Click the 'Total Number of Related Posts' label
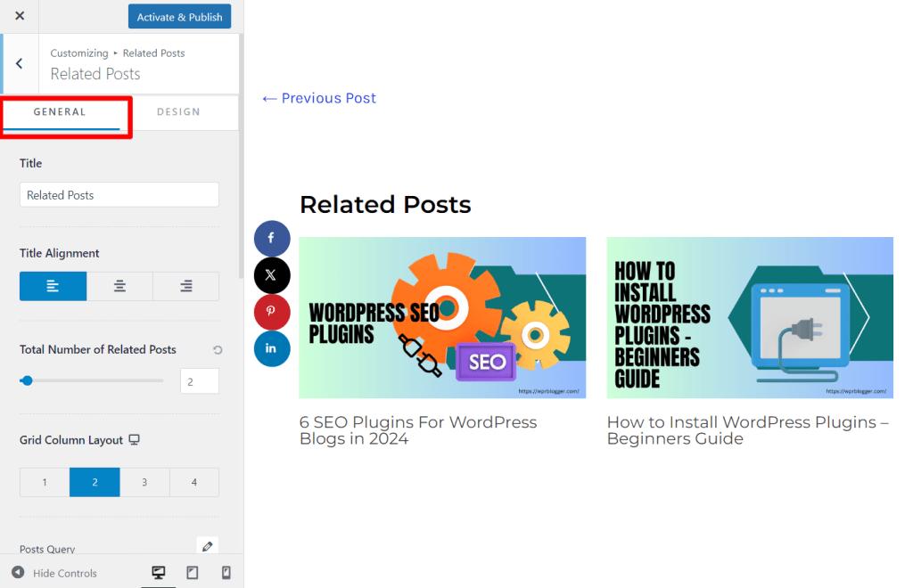Viewport: 913px width, 588px height. [x=98, y=349]
